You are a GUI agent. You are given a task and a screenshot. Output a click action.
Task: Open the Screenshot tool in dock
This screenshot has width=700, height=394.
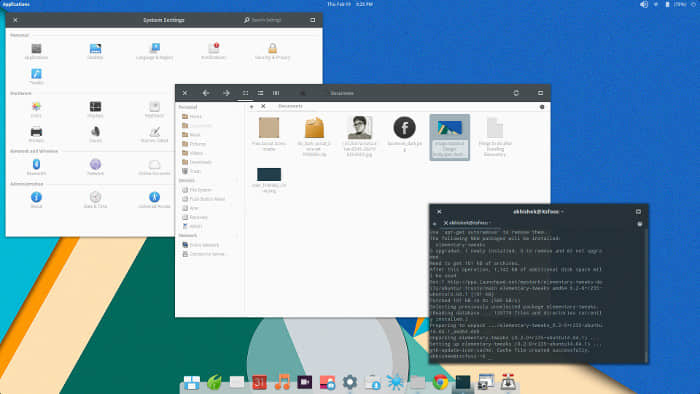tap(486, 382)
